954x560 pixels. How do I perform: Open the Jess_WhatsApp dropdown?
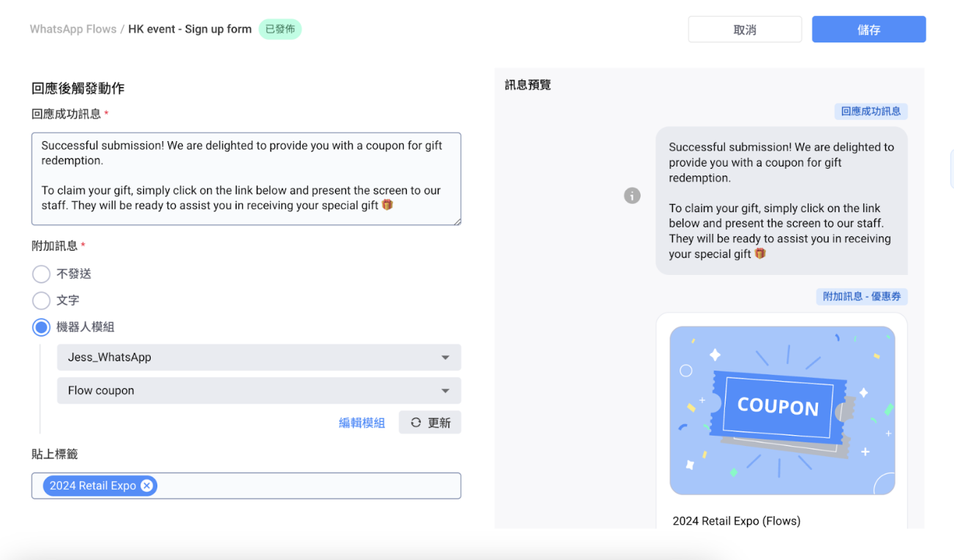[x=259, y=357]
